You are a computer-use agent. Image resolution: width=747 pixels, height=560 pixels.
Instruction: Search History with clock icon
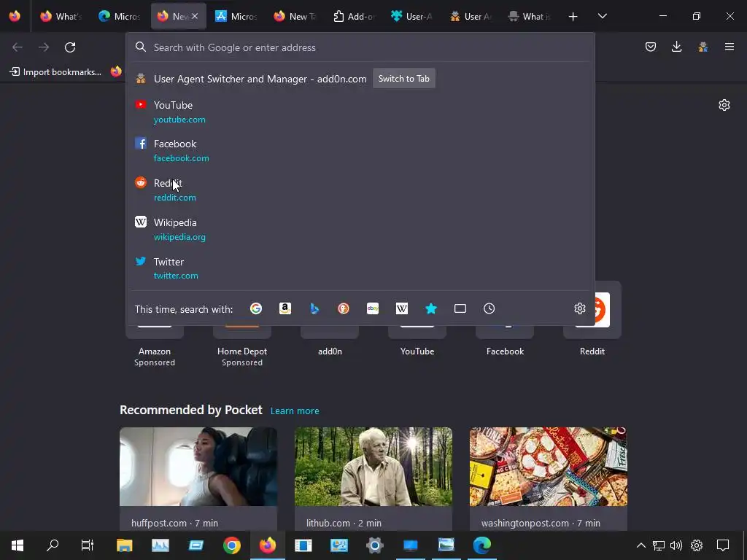click(489, 308)
